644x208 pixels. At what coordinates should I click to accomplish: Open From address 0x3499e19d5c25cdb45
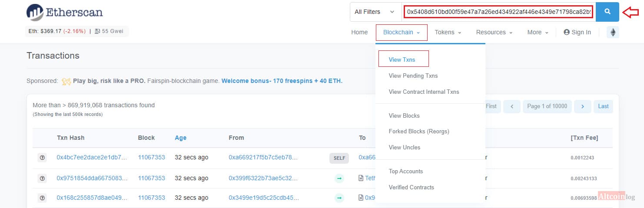pyautogui.click(x=264, y=198)
